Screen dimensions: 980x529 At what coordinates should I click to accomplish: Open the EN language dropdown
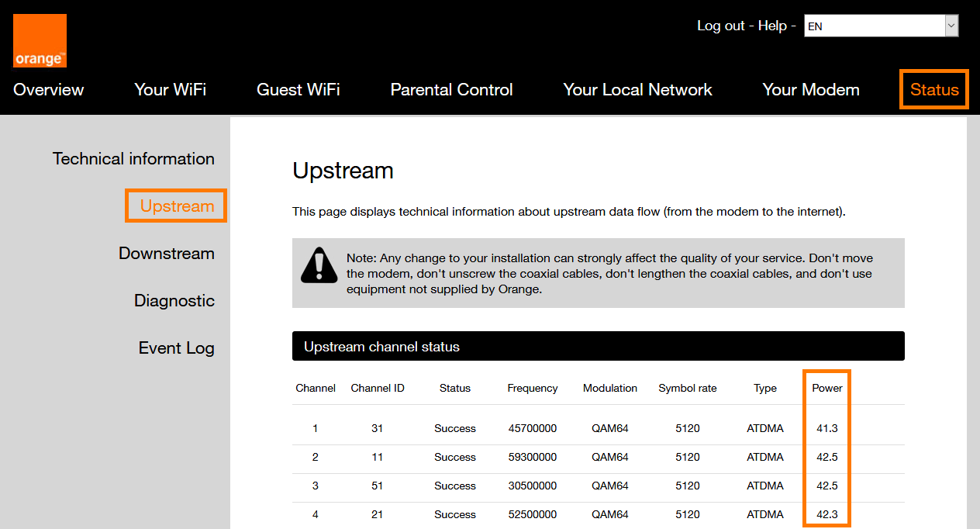tap(873, 26)
